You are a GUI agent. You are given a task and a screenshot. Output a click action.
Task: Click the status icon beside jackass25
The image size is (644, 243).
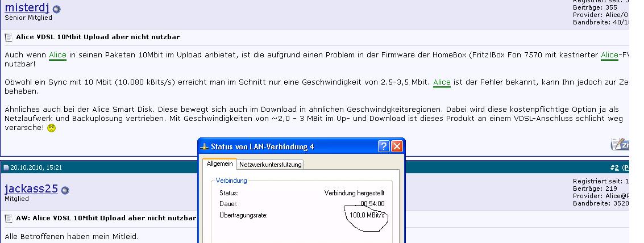(65, 190)
